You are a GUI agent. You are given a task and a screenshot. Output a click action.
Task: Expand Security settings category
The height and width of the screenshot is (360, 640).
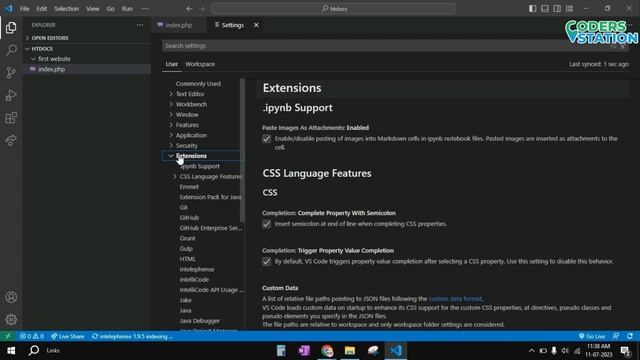(x=171, y=145)
